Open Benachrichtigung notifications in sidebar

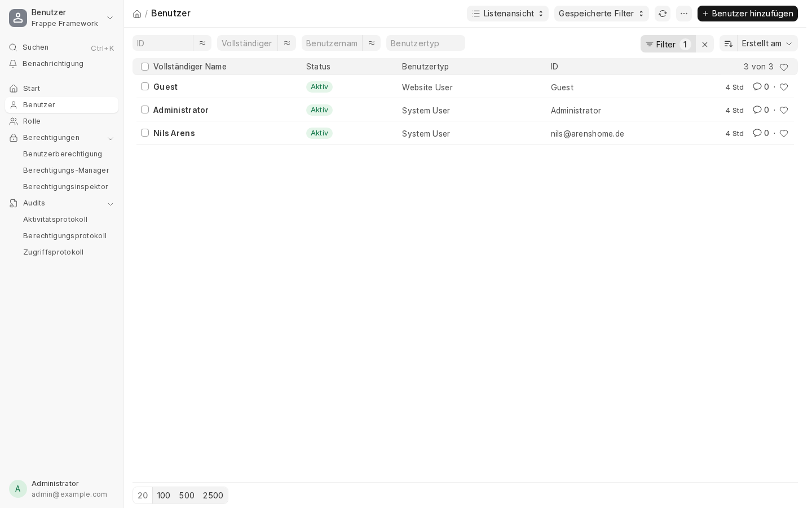tap(61, 64)
